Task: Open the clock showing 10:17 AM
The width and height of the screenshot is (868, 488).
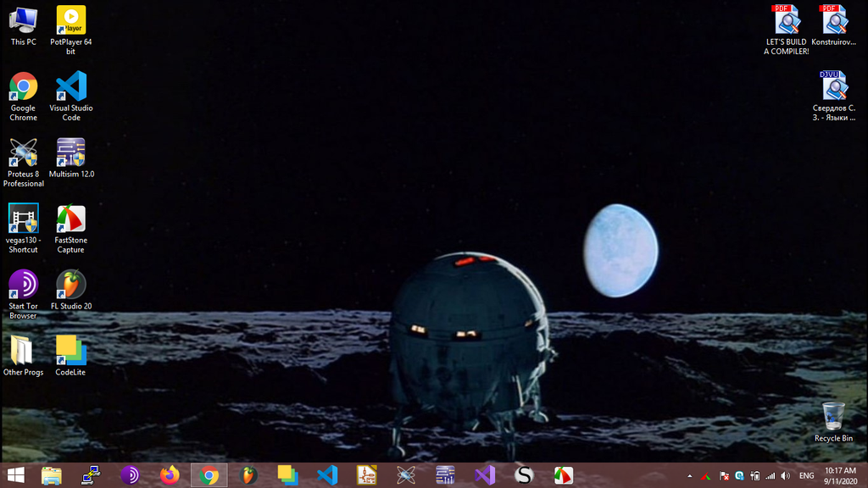Action: [840, 476]
